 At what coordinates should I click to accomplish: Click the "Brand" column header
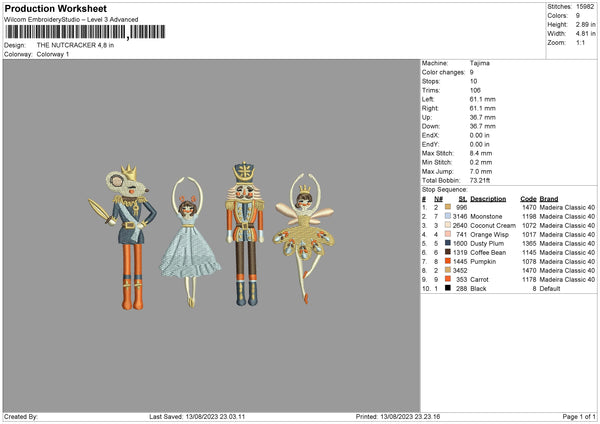[x=549, y=199]
